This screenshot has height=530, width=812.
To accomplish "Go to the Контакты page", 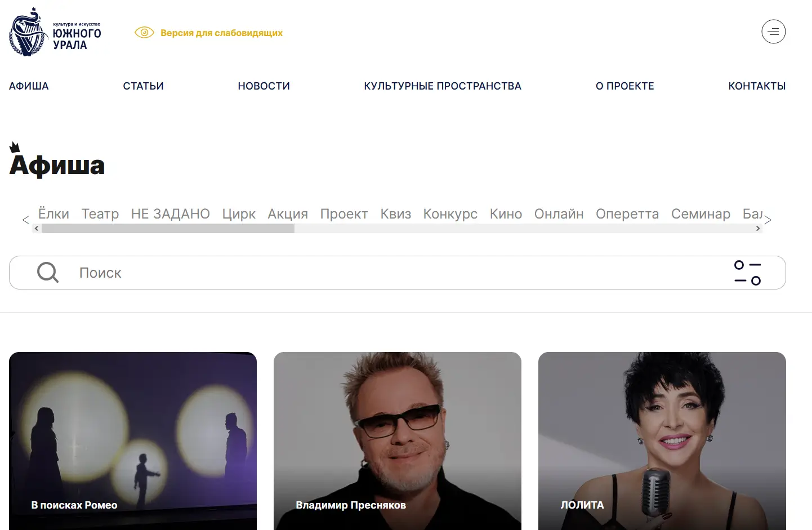I will pos(757,86).
